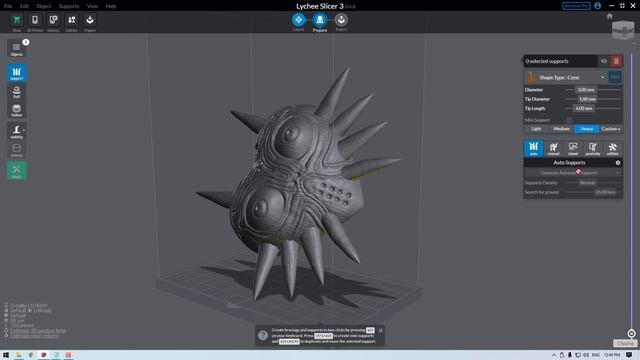The image size is (640, 360).
Task: Select the Scheme tool in left sidebar
Action: (x=16, y=150)
